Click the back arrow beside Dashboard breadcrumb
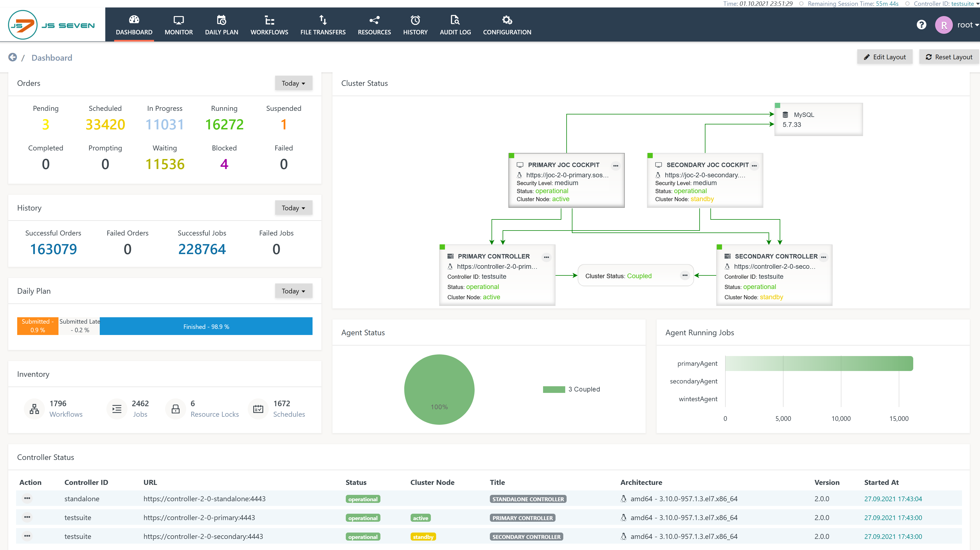The height and width of the screenshot is (550, 980). tap(12, 57)
